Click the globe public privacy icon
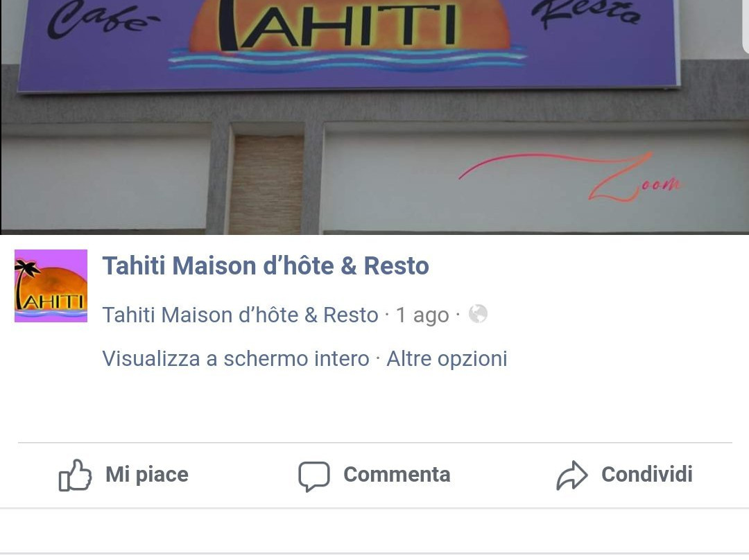 click(478, 314)
